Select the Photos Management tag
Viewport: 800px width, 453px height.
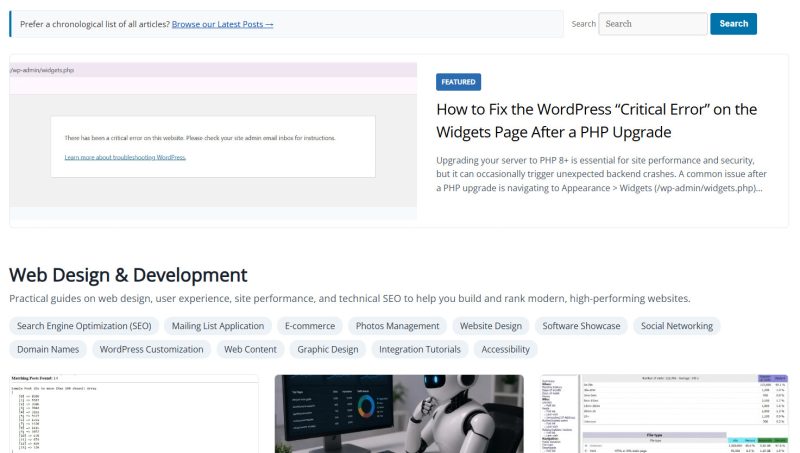pyautogui.click(x=397, y=326)
